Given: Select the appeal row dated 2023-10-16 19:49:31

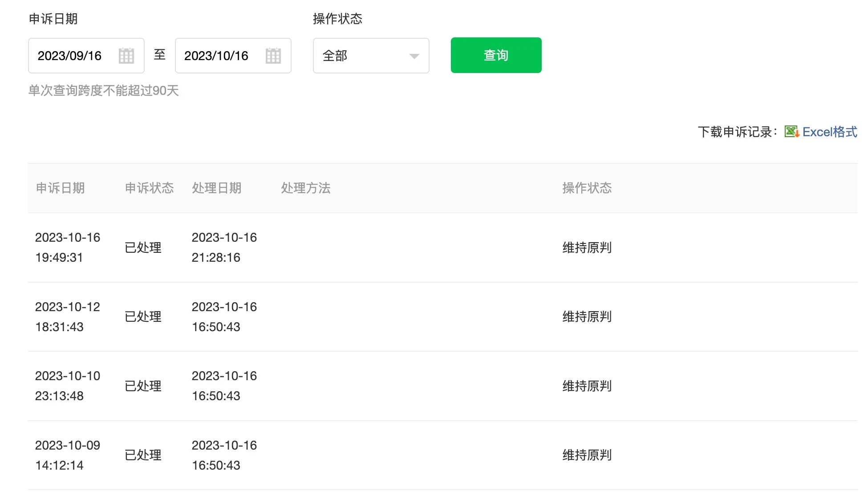Looking at the screenshot, I should (x=68, y=247).
